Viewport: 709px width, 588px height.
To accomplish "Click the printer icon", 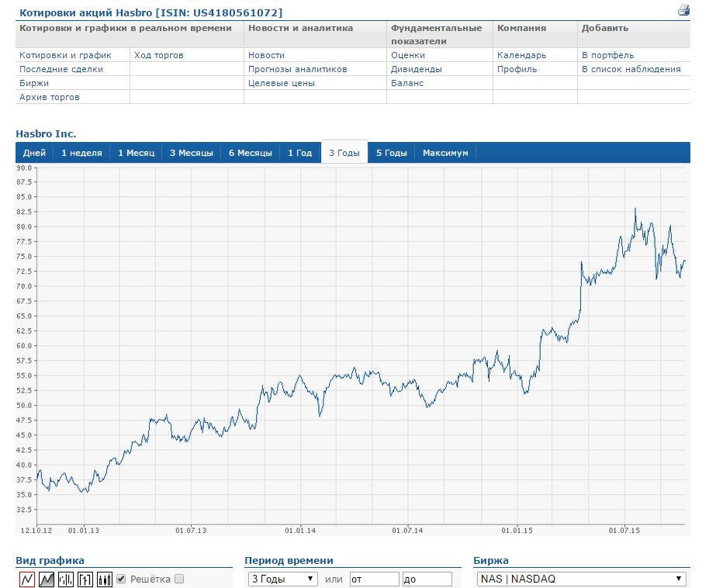I will click(683, 10).
